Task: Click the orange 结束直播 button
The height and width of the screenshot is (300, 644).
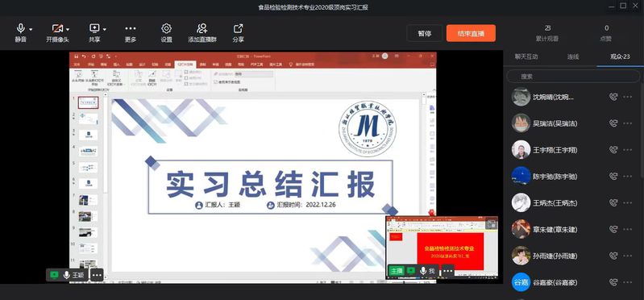Action: tap(471, 33)
